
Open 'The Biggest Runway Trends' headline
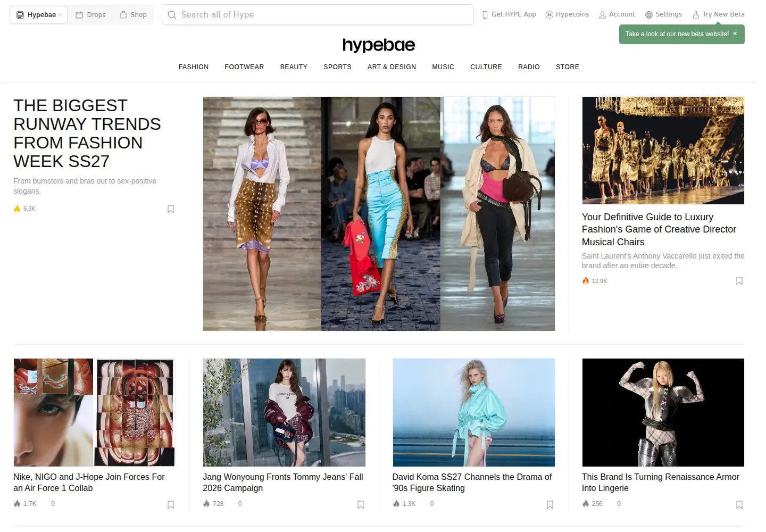click(x=87, y=134)
